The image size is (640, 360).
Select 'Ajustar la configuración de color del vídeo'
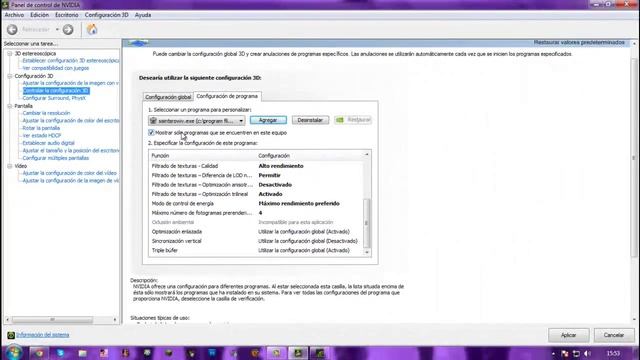(69, 173)
